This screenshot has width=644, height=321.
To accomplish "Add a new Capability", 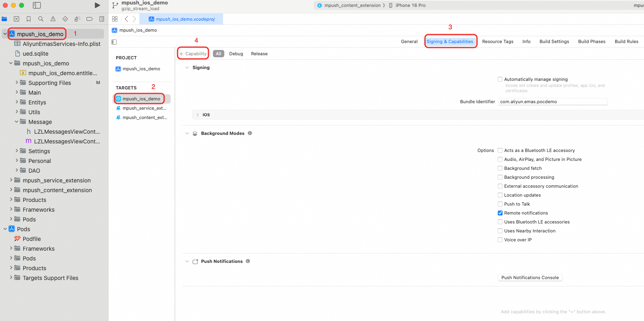I will pyautogui.click(x=193, y=54).
